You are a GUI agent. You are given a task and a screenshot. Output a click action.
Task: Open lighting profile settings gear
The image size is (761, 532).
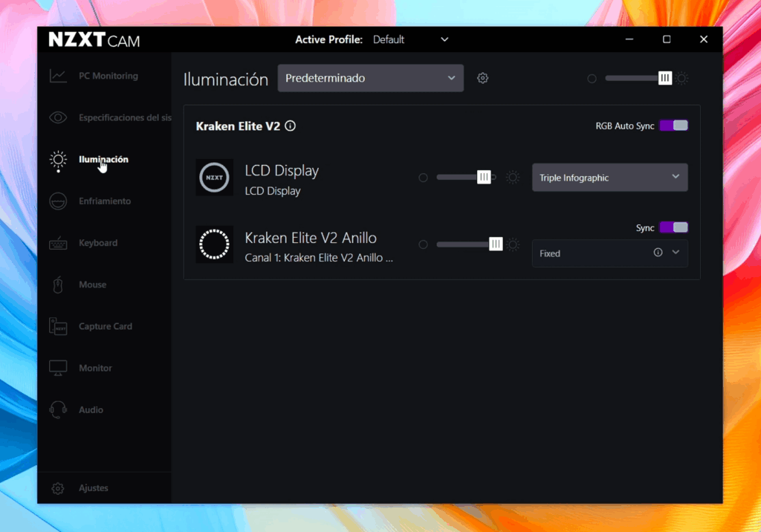point(482,78)
